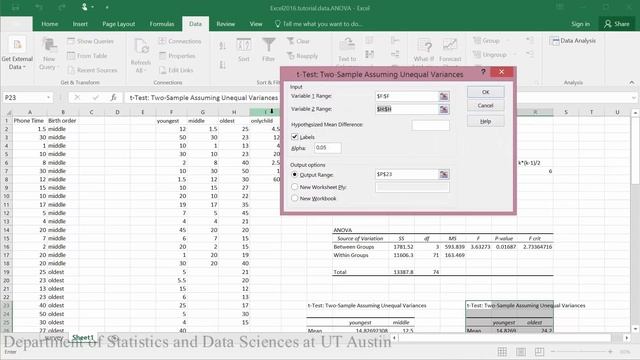Image resolution: width=640 pixels, height=360 pixels.
Task: Click the Alpha value field
Action: (328, 148)
